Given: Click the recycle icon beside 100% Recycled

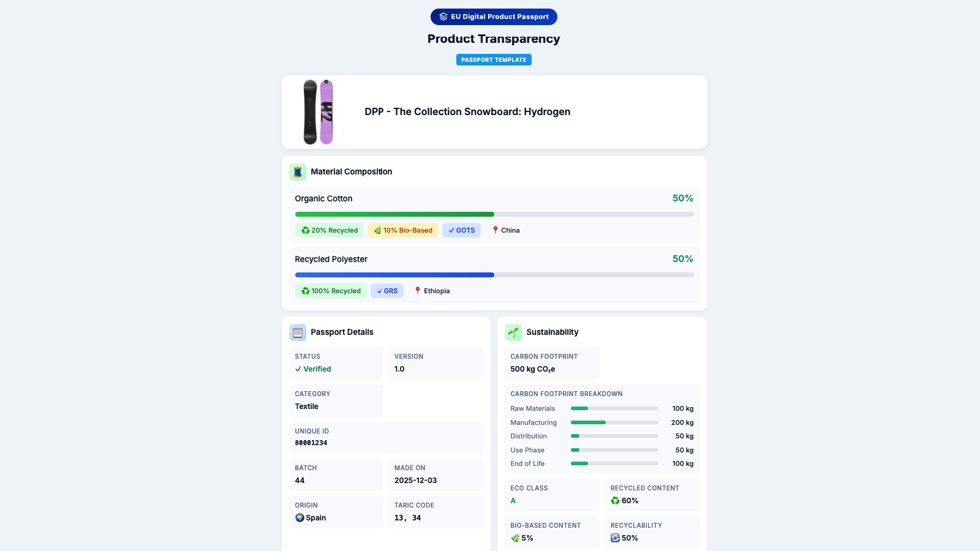Looking at the screenshot, I should pos(306,291).
